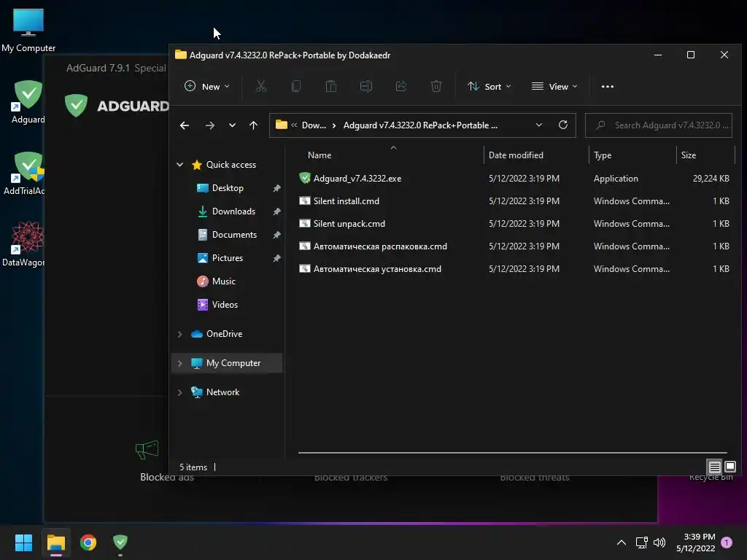The image size is (747, 560).
Task: Open the Adguard desktop shortcut
Action: point(28,102)
